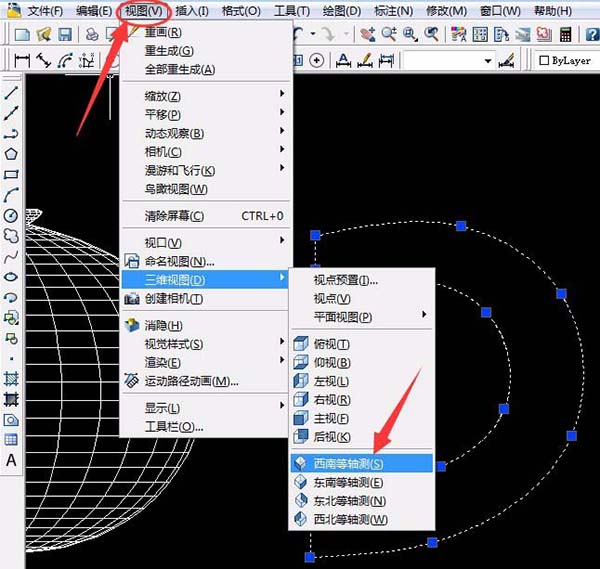Screen dimensions: 600x569
Task: Expand the 平移(P) submenu arrow
Action: pyautogui.click(x=282, y=112)
